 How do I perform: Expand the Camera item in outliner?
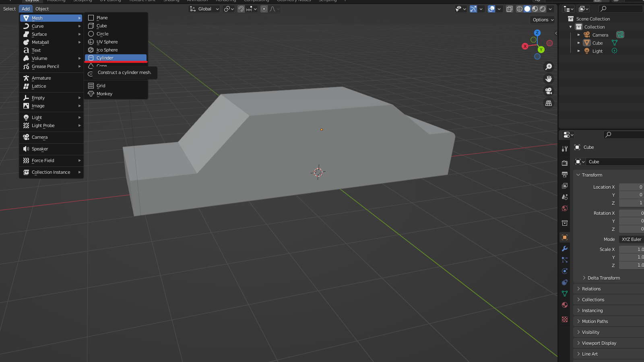click(x=579, y=35)
